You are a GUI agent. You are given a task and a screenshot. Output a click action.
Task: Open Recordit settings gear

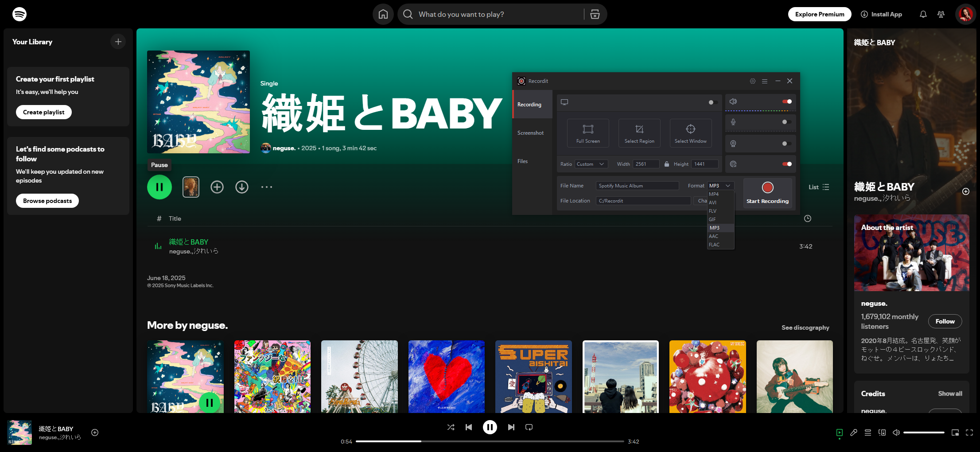pos(752,81)
